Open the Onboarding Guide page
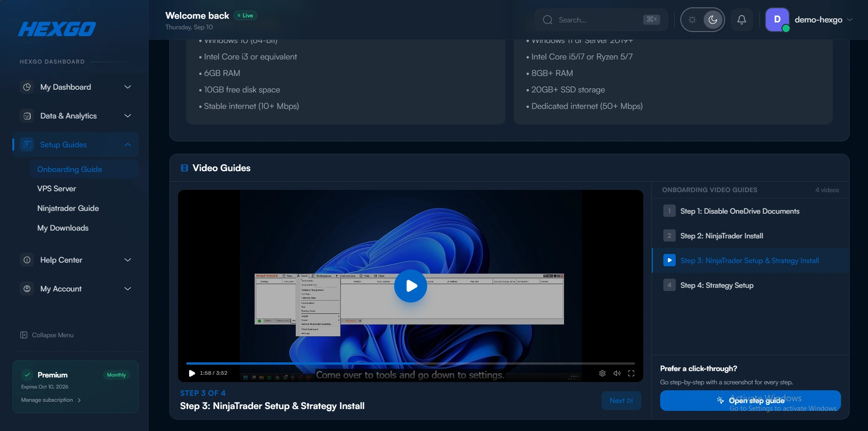Image resolution: width=868 pixels, height=431 pixels. point(84,169)
